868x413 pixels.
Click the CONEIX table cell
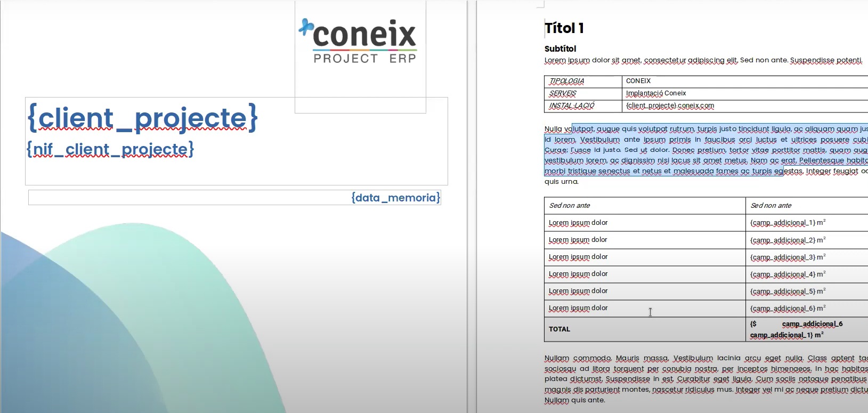[x=745, y=81]
